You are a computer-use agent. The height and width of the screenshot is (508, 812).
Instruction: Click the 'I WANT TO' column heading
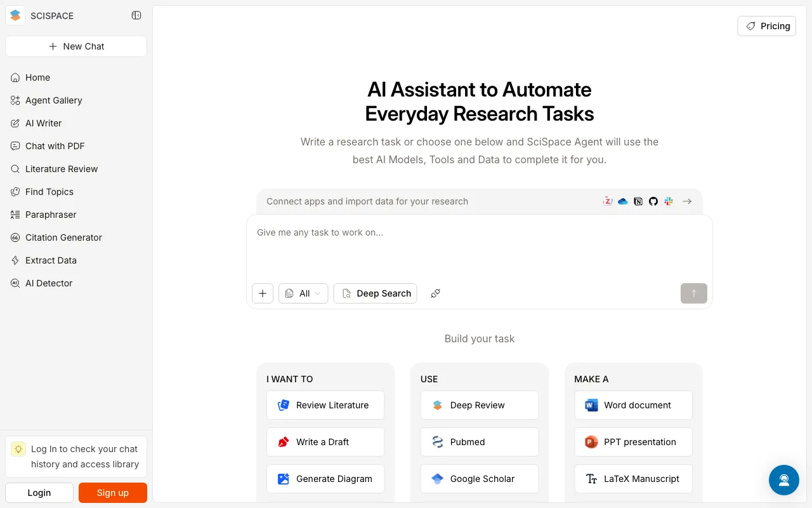290,379
